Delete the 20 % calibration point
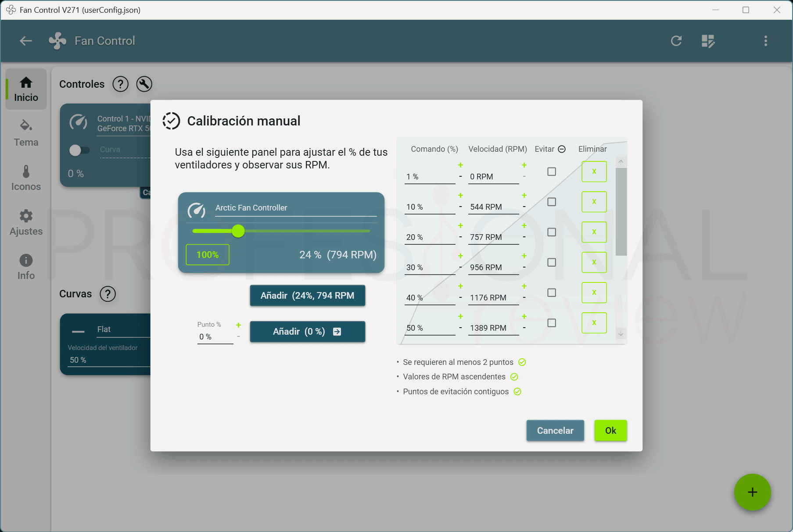Screen dimensions: 793x532 [594, 232]
